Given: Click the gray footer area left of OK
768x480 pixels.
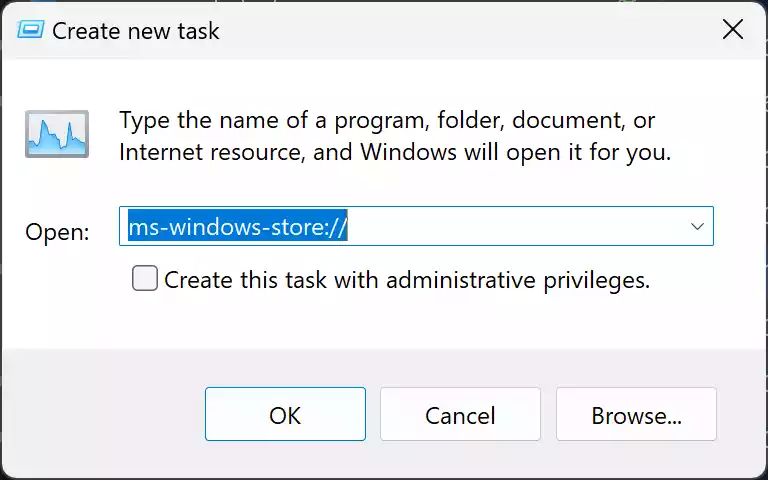Looking at the screenshot, I should pos(103,414).
